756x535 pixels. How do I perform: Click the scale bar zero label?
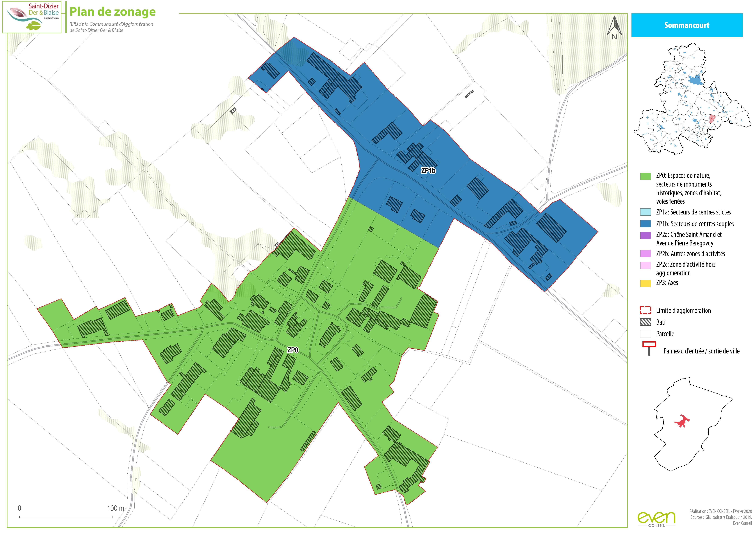19,508
